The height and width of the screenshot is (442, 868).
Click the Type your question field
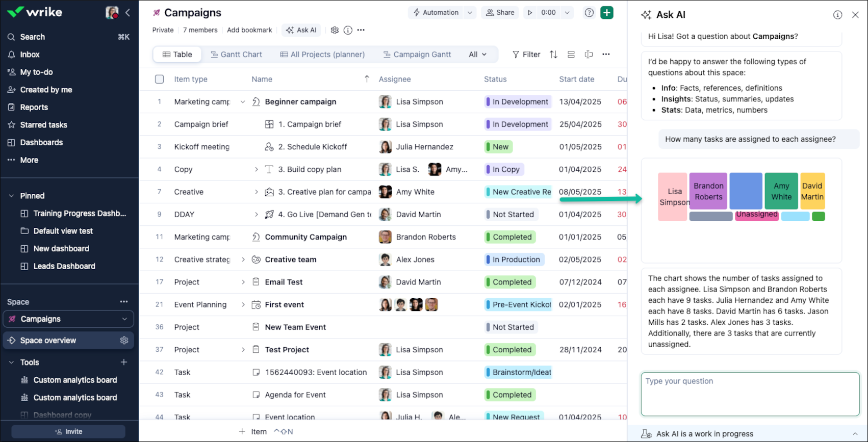750,394
